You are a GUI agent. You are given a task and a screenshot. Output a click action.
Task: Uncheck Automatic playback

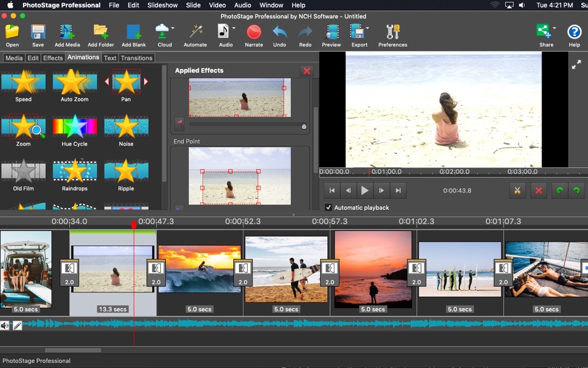tap(329, 208)
